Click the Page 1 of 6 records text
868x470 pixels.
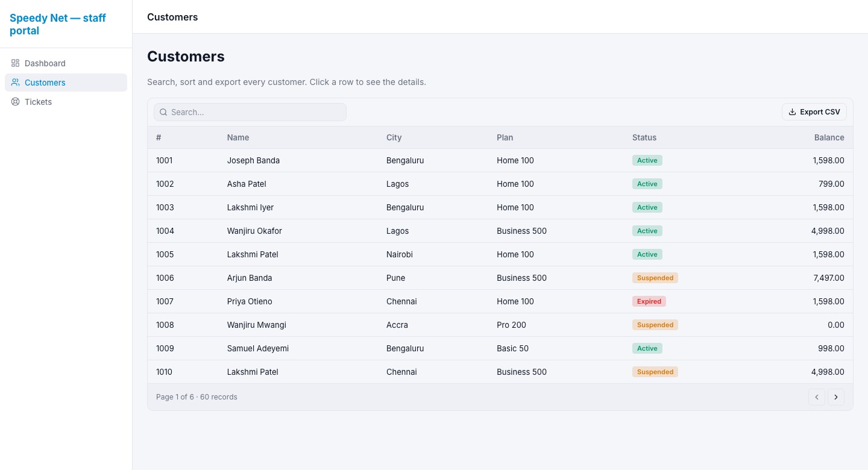click(197, 397)
